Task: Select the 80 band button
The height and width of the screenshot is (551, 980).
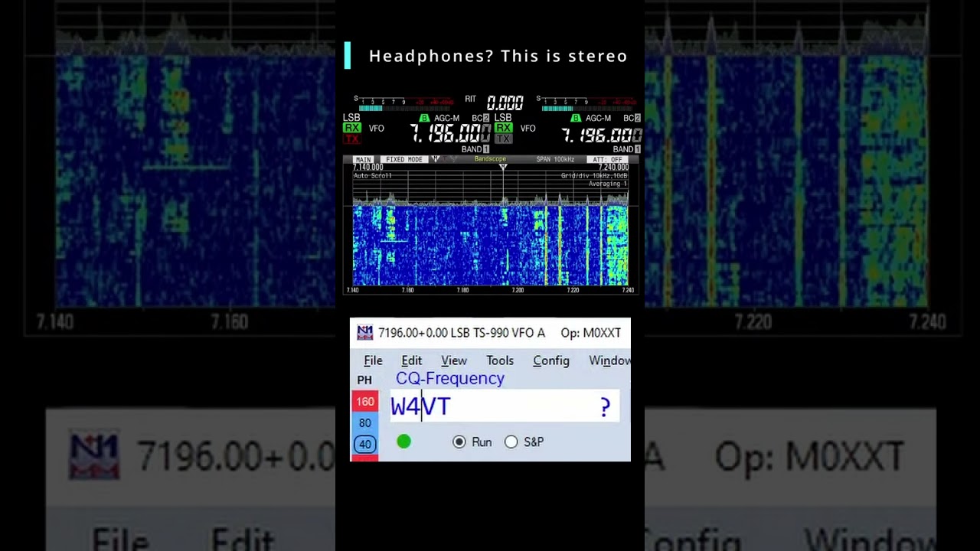Action: tap(364, 423)
